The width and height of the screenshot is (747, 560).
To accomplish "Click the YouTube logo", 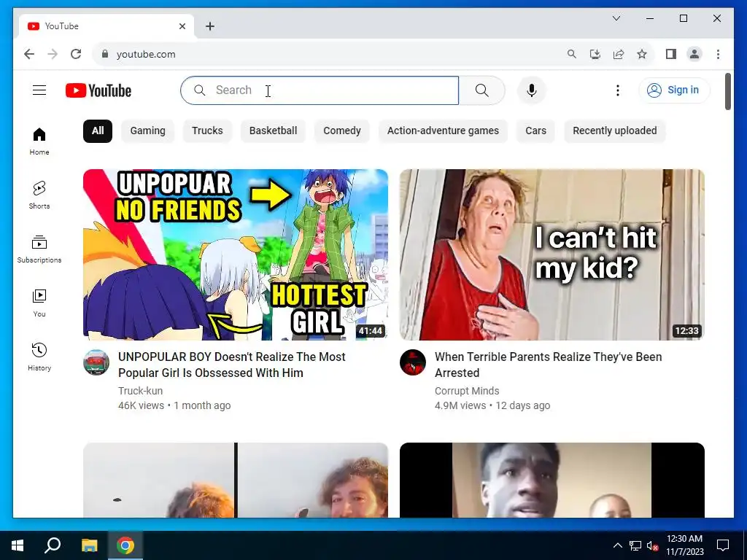I will [98, 90].
